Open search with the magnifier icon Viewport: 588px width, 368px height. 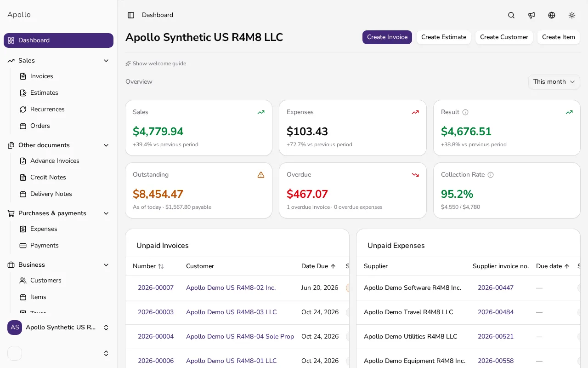[511, 15]
